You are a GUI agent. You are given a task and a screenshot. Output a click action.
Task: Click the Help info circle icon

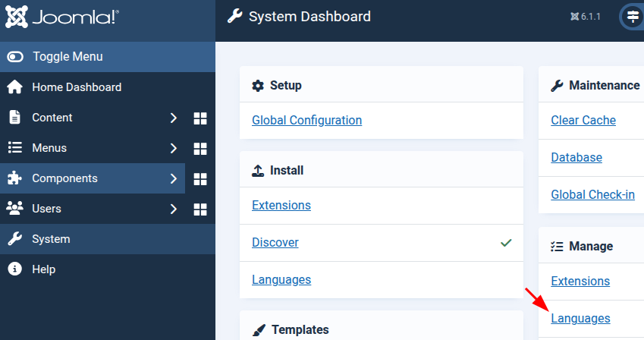click(14, 269)
